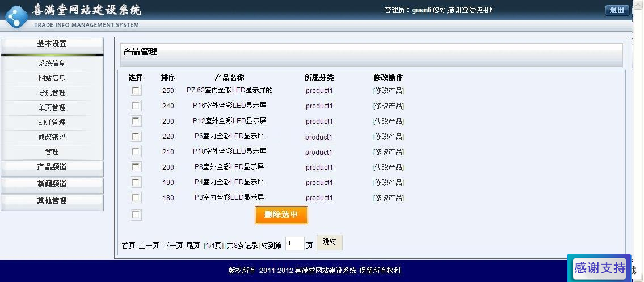644x282 pixels.
Task: Click the product name P12室外全彩LED显示屏
Action: click(230, 120)
